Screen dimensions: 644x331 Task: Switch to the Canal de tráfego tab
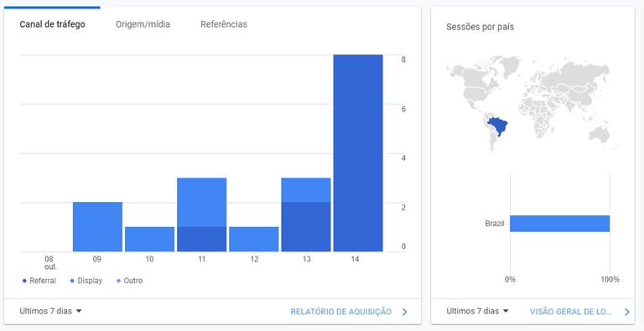click(x=53, y=24)
